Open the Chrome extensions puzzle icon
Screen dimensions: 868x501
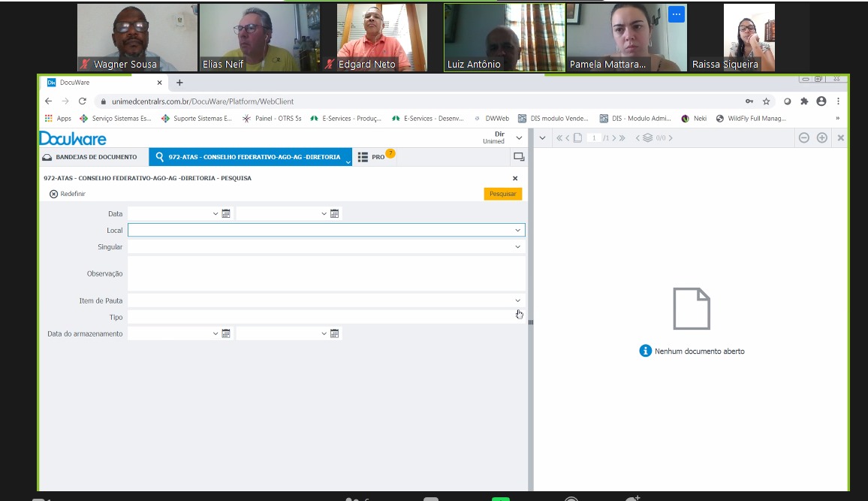804,101
